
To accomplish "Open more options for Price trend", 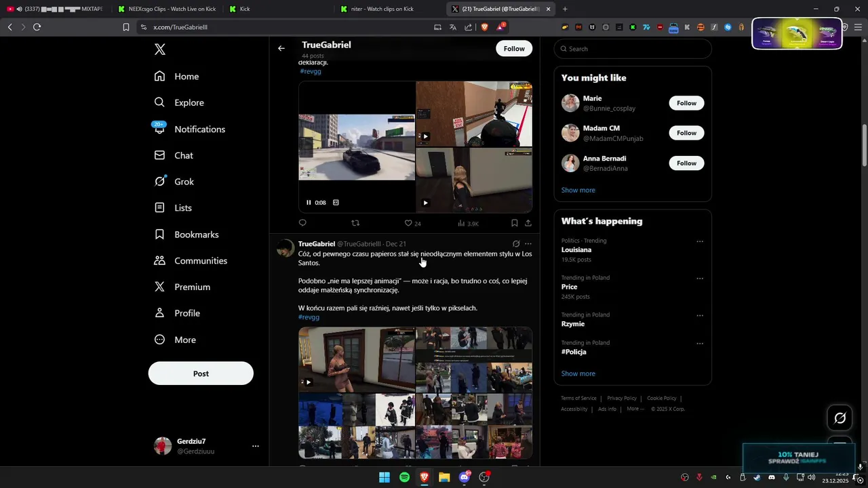I will click(x=700, y=279).
